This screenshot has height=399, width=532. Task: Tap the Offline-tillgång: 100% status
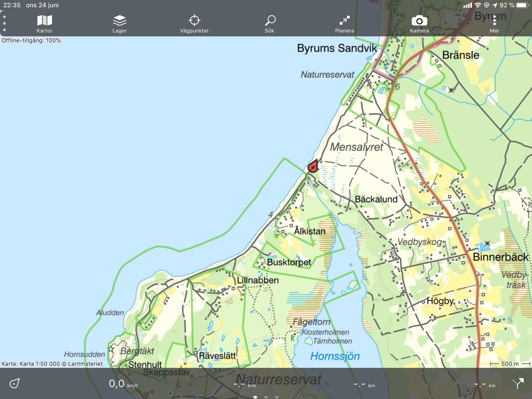click(x=31, y=40)
